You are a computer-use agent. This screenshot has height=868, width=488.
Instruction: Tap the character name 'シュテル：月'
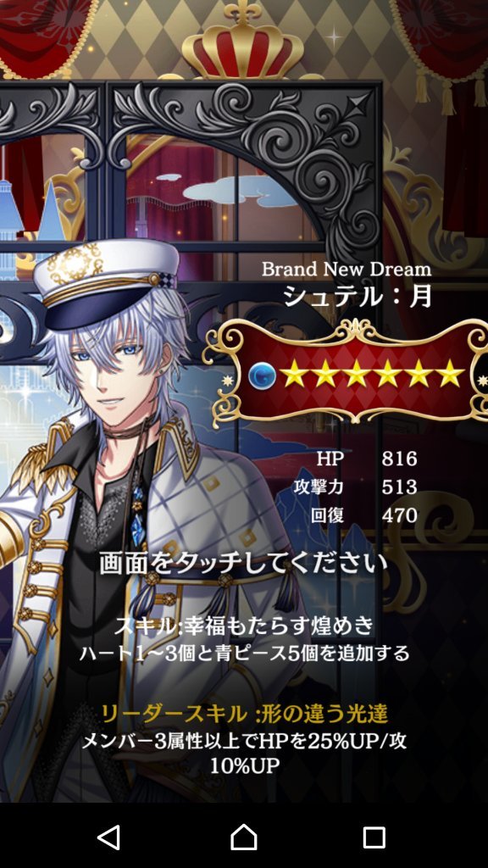(x=358, y=297)
